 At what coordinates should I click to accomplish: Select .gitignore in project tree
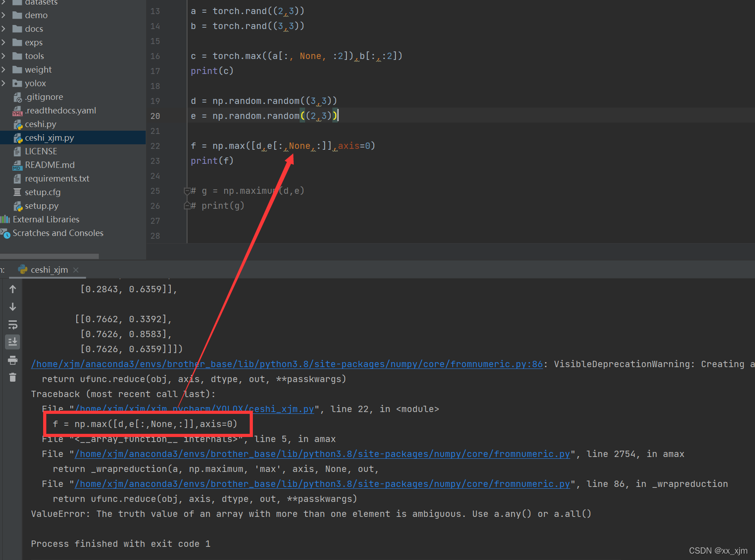(44, 97)
